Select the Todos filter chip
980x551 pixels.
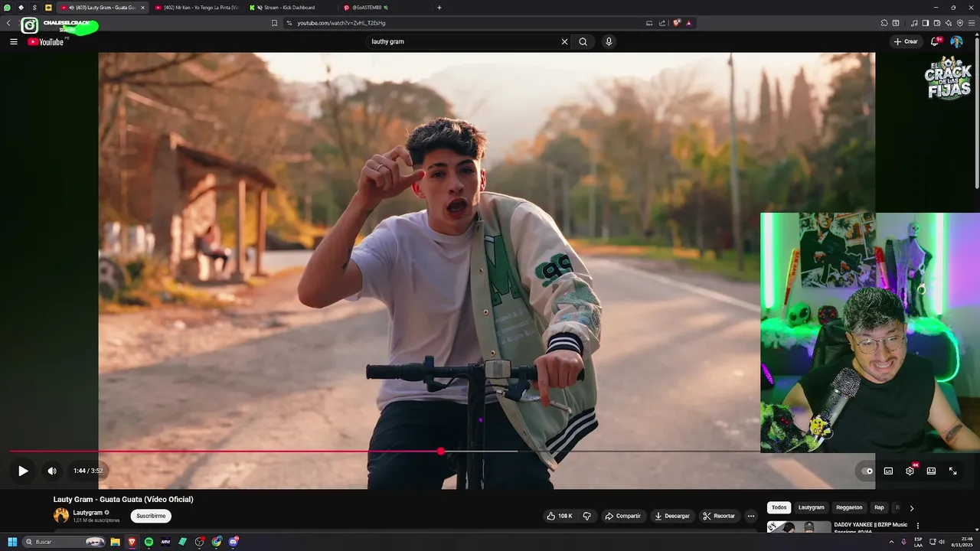(779, 507)
